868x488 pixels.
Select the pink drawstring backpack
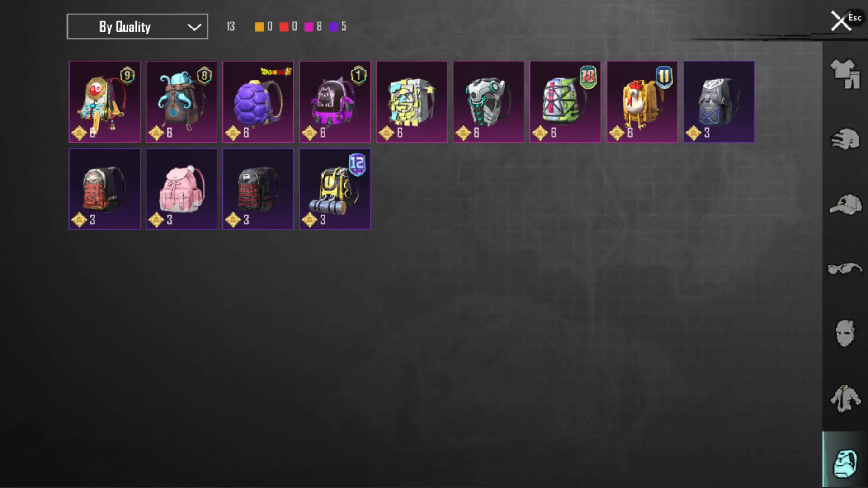[181, 189]
